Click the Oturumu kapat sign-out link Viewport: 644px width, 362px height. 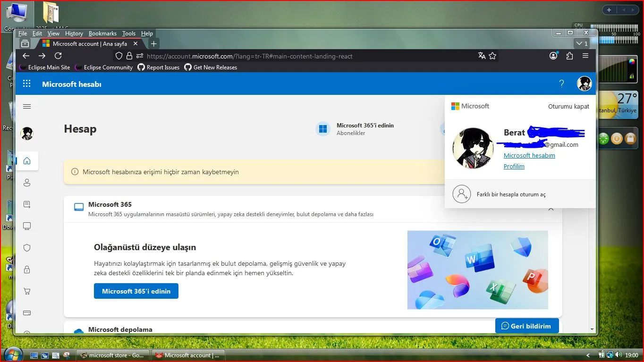568,107
